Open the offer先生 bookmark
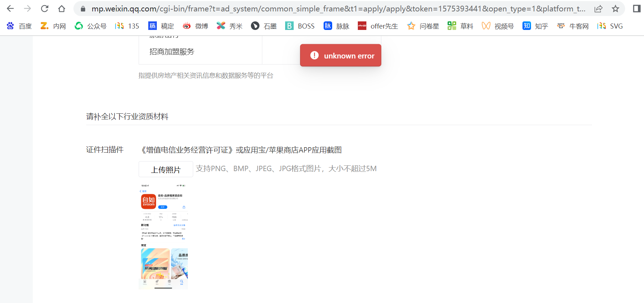Screen dimensions: 644x303 [378, 26]
